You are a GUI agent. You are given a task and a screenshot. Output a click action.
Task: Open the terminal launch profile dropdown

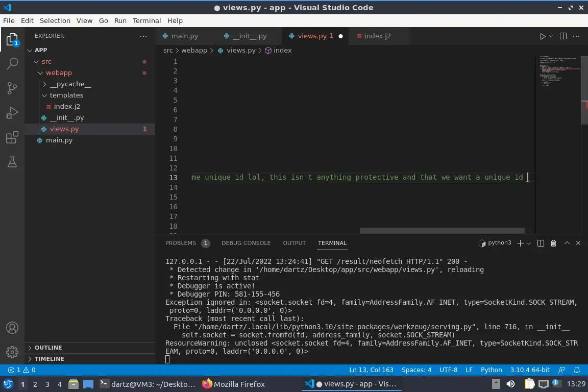point(529,243)
